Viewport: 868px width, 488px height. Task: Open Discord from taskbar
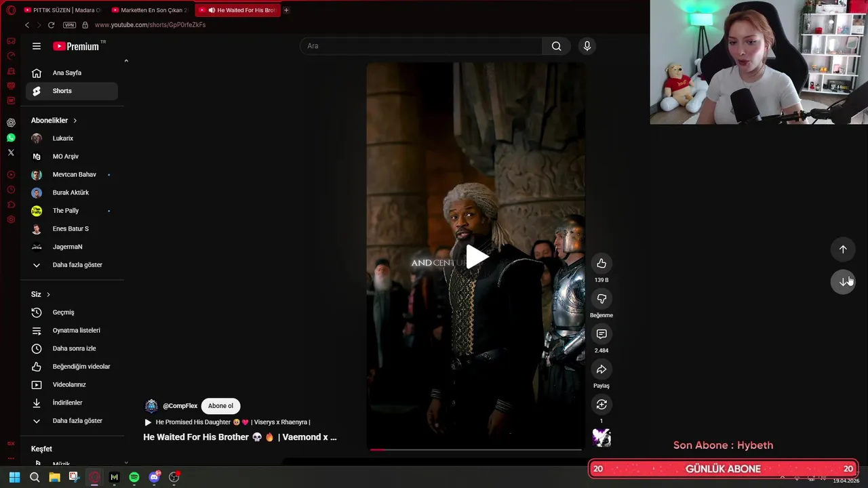(x=154, y=477)
